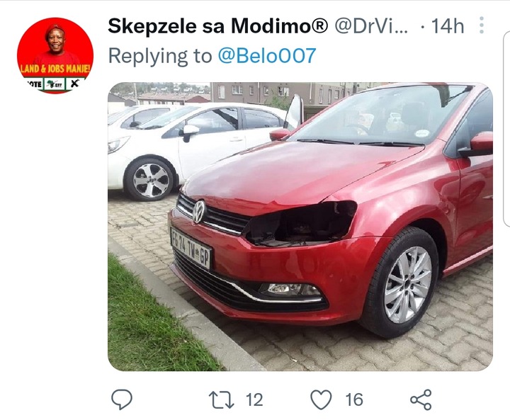Open the red VW Polo photo
The image size is (510, 420).
(300, 227)
